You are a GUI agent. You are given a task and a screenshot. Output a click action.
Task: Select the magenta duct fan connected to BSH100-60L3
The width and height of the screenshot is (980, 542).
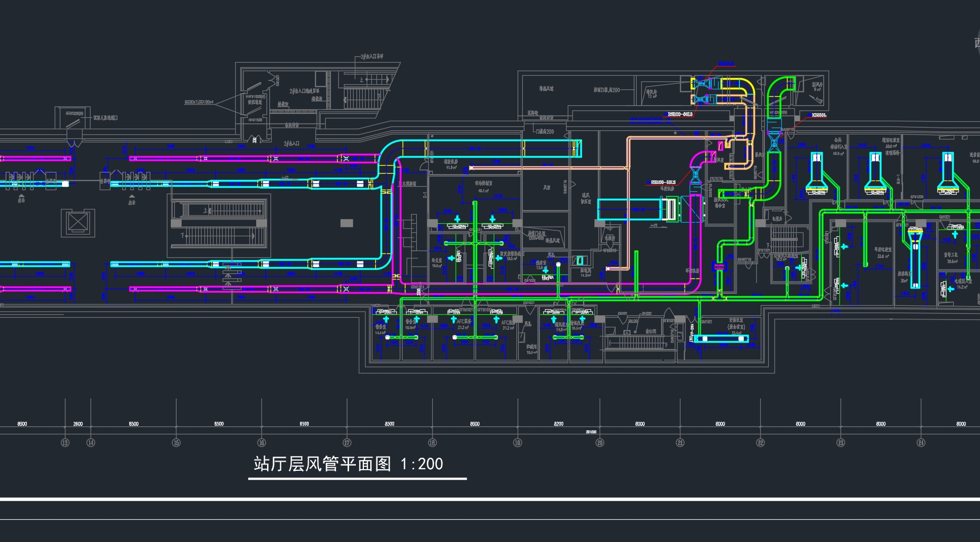pos(695,174)
